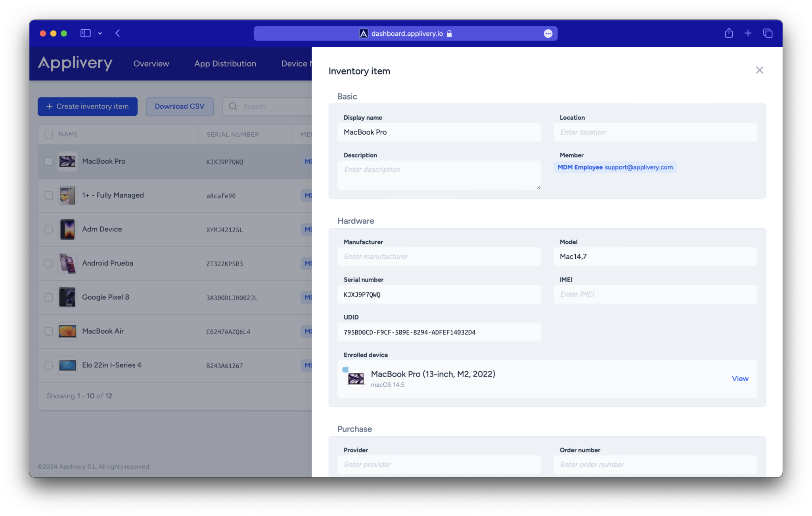Viewport: 812px width, 516px height.
Task: Click the Download CSV button
Action: (180, 106)
